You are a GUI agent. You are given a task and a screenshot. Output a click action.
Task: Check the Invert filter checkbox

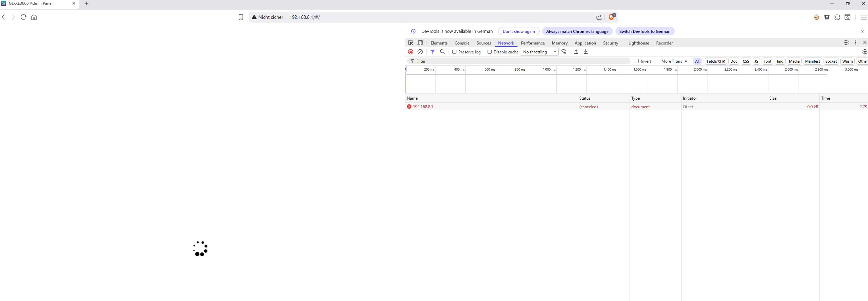pos(637,61)
